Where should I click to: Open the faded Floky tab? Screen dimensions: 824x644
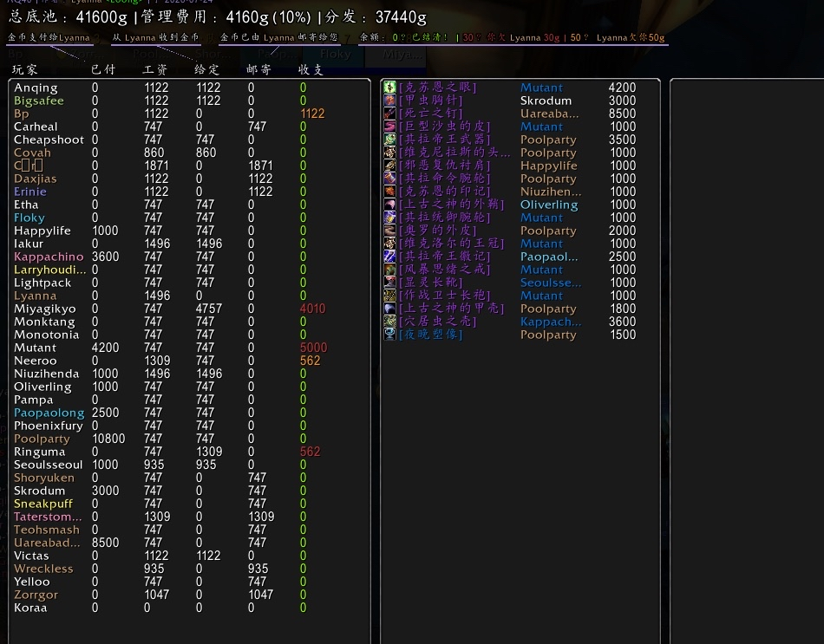pyautogui.click(x=336, y=54)
